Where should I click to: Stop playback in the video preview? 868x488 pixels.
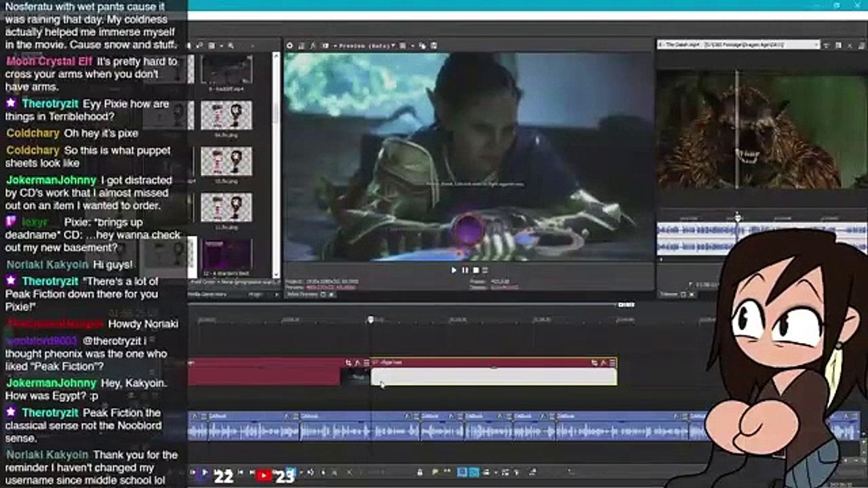pyautogui.click(x=475, y=270)
